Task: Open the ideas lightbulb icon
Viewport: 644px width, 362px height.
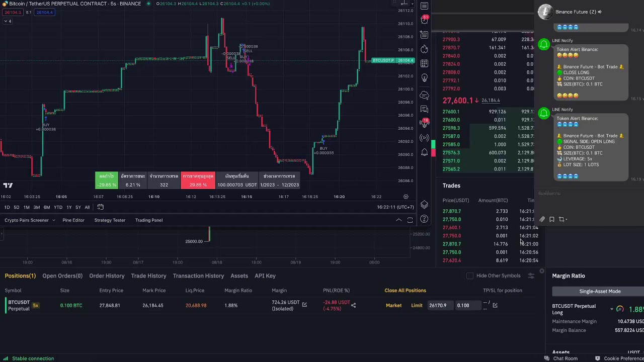Action: coord(424,78)
